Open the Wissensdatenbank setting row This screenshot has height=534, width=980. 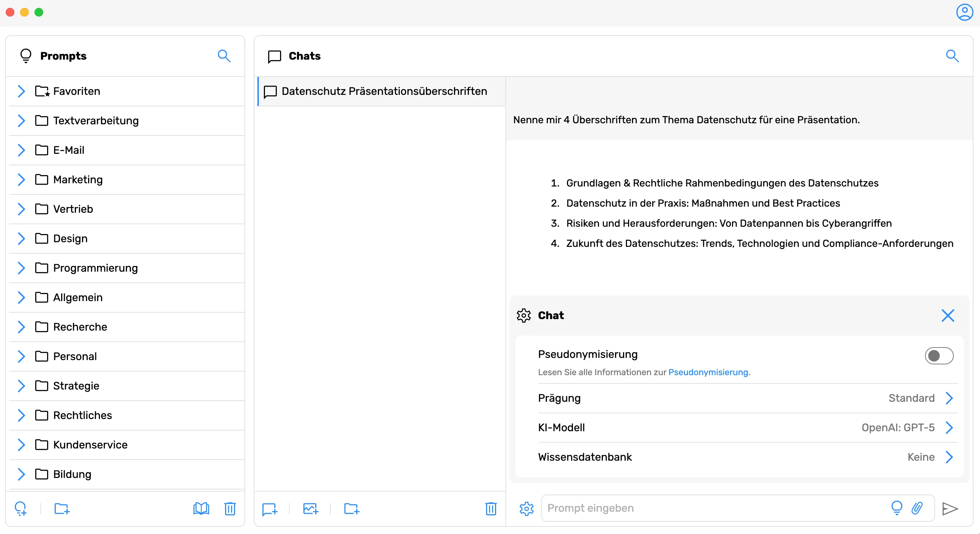click(747, 457)
